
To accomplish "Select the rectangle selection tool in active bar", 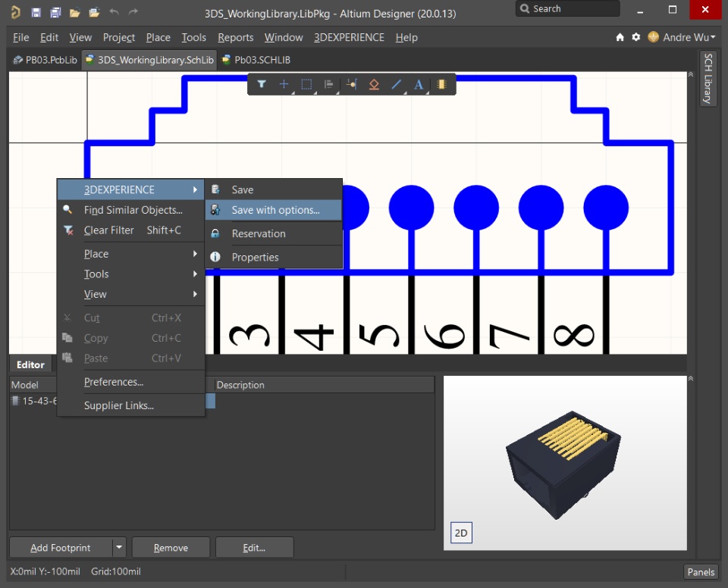I will pos(306,84).
